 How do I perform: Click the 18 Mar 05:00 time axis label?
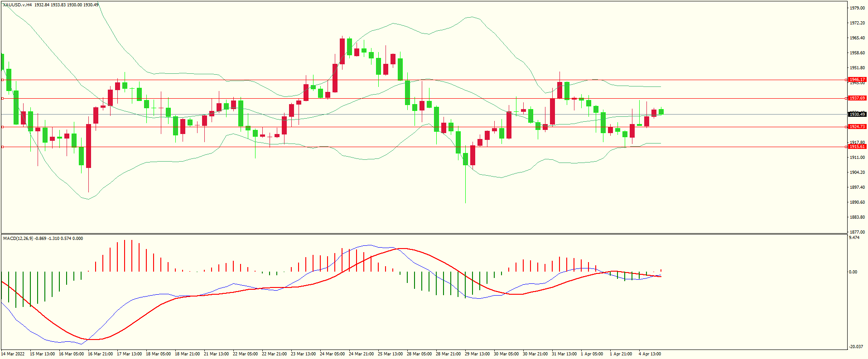pos(158,354)
